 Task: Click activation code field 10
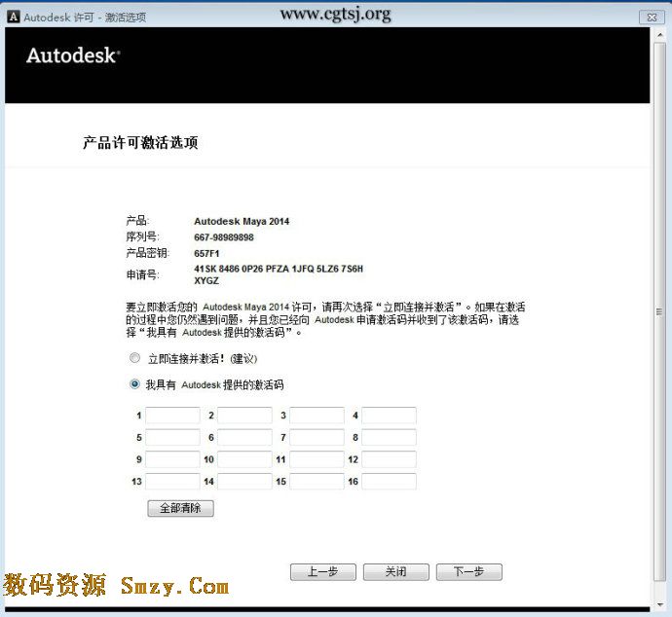tap(244, 459)
